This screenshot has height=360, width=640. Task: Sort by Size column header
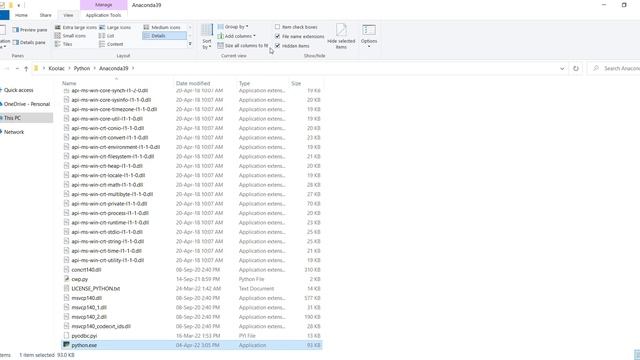pos(296,83)
